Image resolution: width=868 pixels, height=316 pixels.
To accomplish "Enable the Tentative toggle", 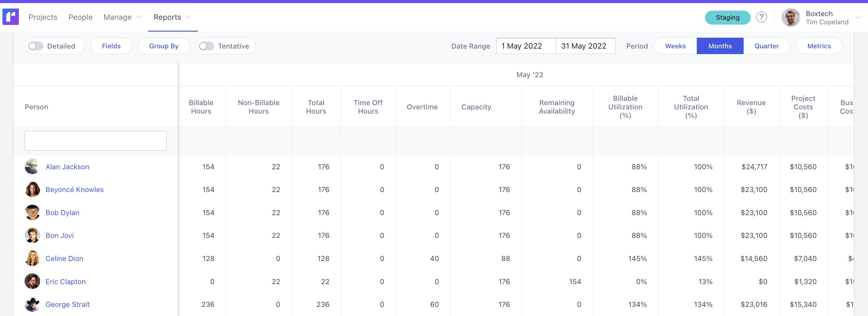I will [206, 46].
